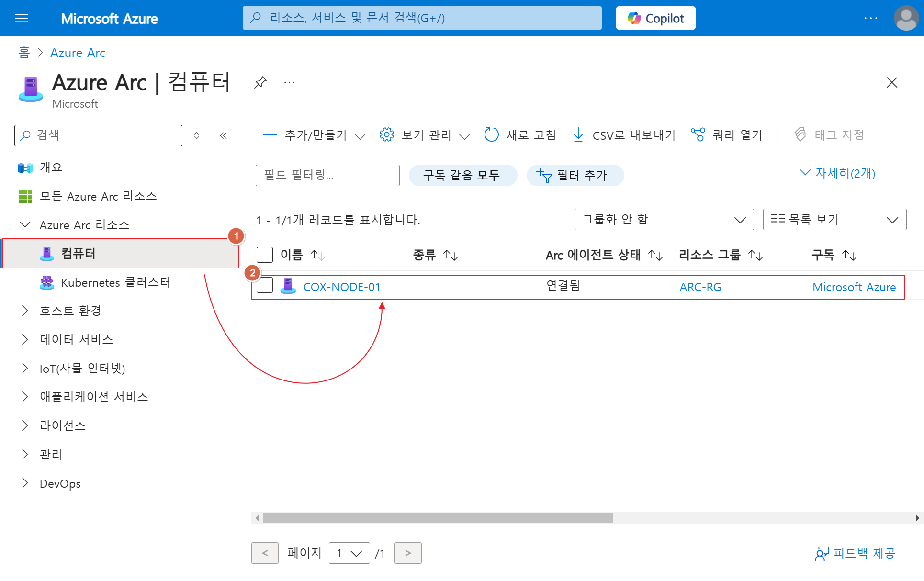Check the COX-NODE-01 row checkbox
Image resolution: width=924 pixels, height=581 pixels.
[x=265, y=286]
